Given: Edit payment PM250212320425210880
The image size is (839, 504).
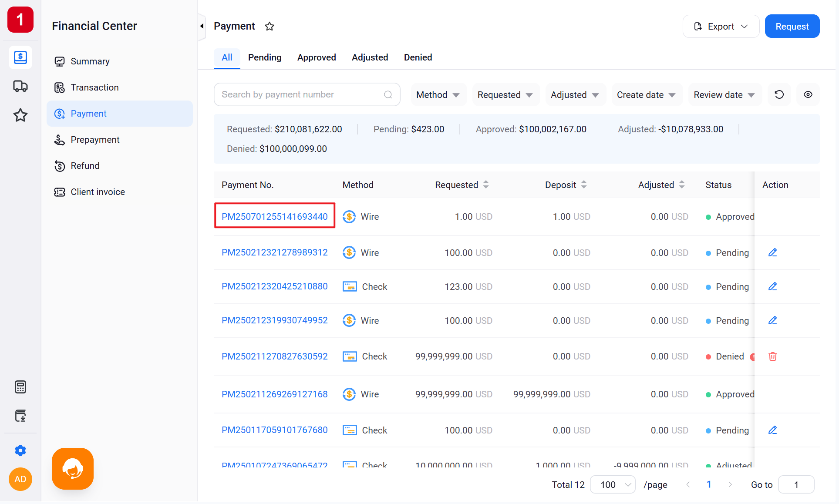Looking at the screenshot, I should coord(773,287).
